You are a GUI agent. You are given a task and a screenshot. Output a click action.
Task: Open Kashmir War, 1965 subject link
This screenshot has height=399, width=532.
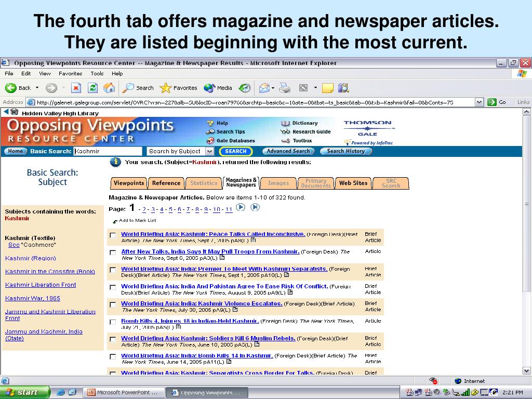click(x=33, y=298)
